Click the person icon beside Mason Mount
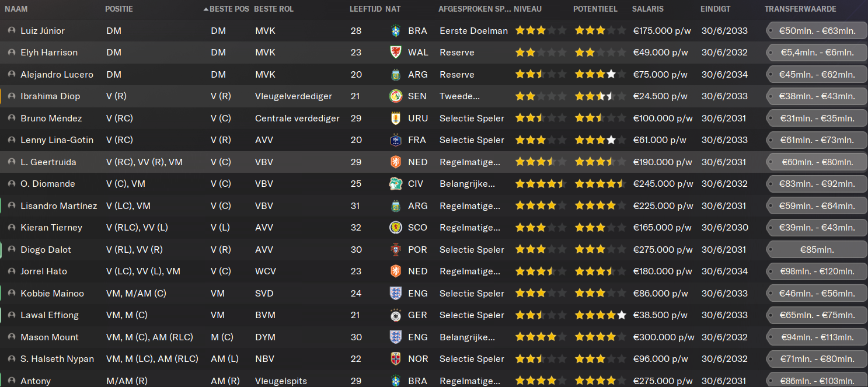The width and height of the screenshot is (868, 387). (x=12, y=337)
